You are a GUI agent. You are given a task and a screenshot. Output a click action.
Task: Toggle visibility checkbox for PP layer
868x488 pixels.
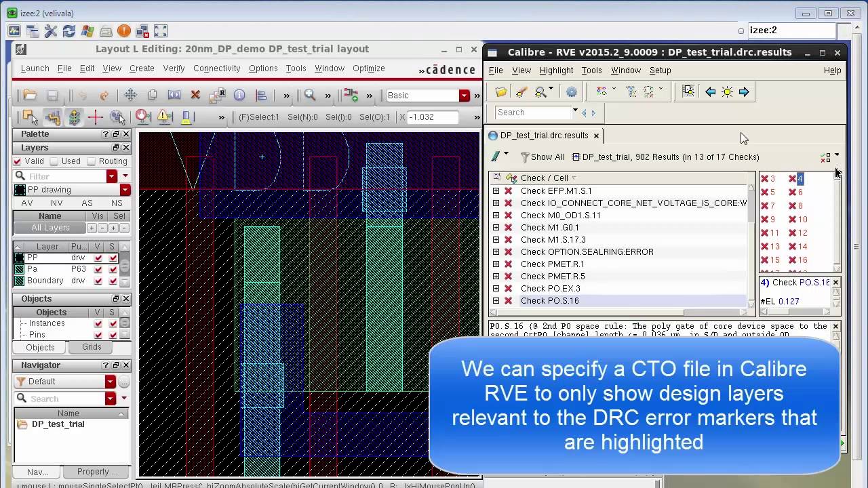point(98,258)
